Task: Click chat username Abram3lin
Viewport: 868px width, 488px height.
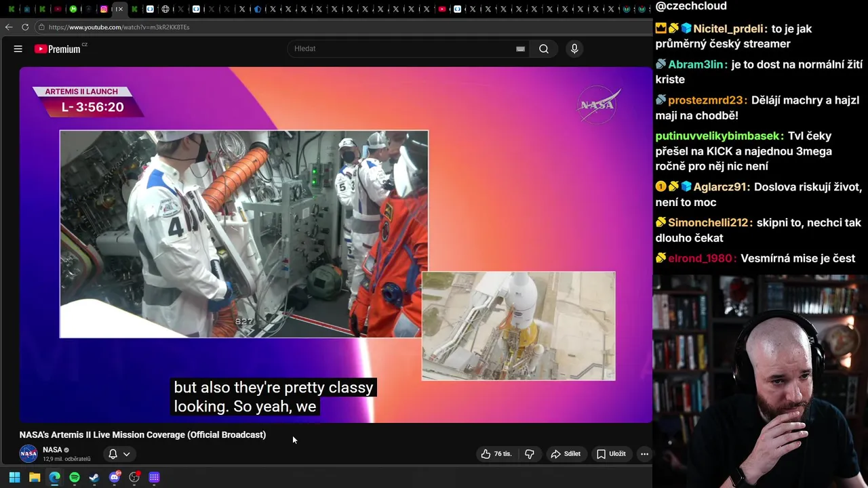Action: point(696,64)
